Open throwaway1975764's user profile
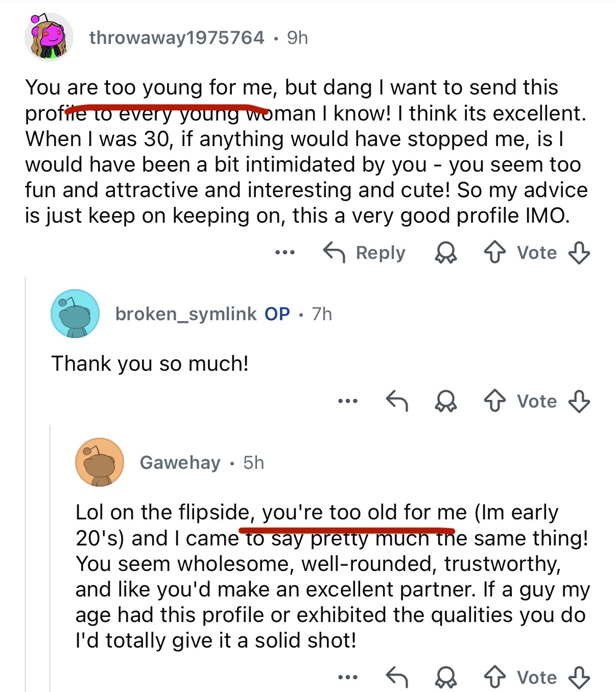The width and height of the screenshot is (616, 692). (177, 37)
